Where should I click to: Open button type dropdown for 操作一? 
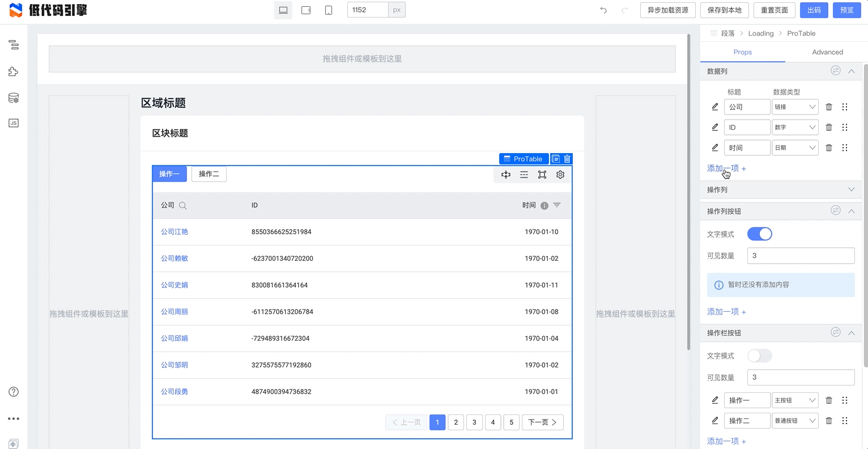[x=795, y=401]
